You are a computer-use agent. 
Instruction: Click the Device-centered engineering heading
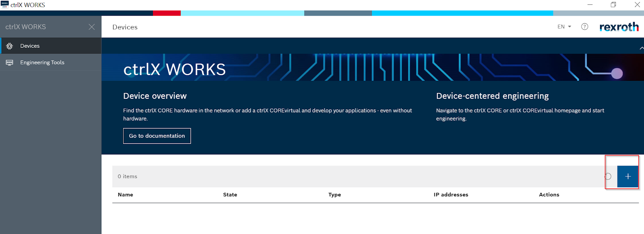(492, 96)
